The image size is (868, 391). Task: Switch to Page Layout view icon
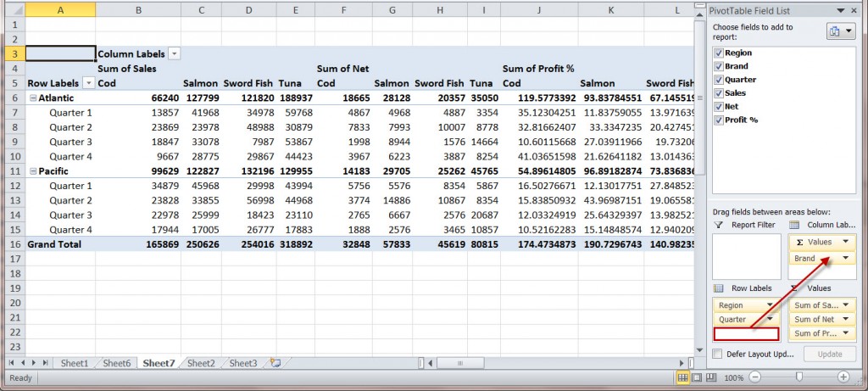697,377
